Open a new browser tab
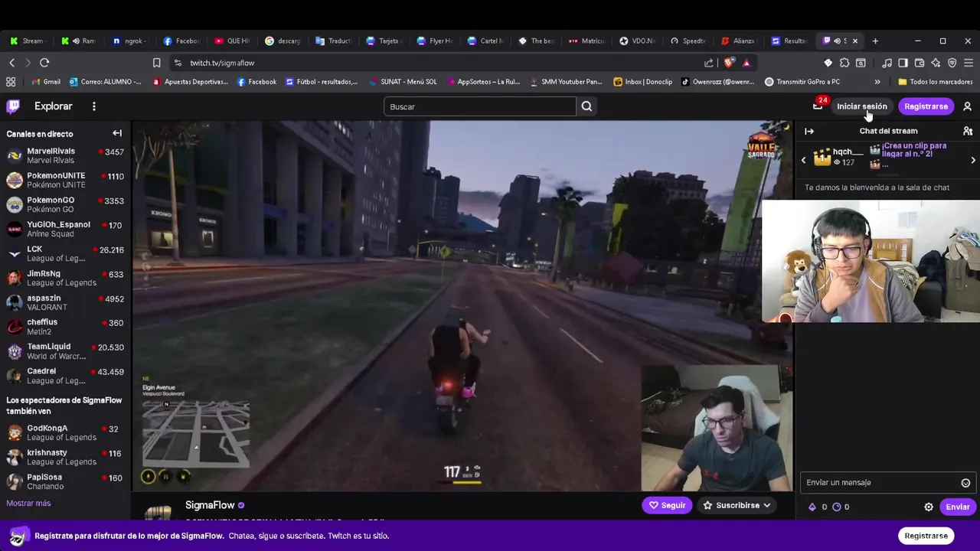 [x=875, y=41]
